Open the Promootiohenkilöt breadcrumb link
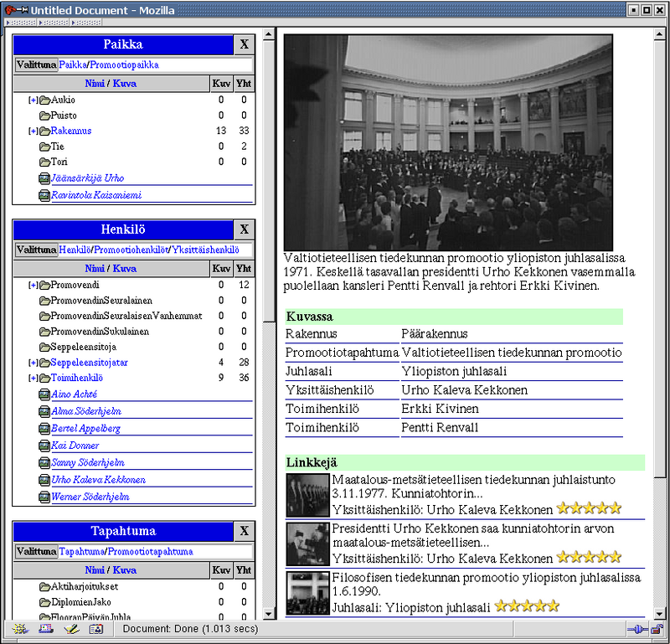 tap(131, 250)
